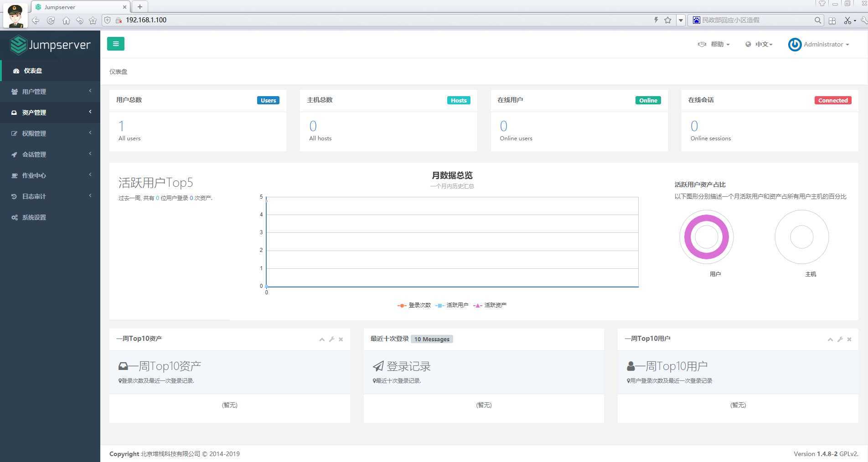Expand the 权限管理 sidebar menu
Image resolution: width=868 pixels, height=462 pixels.
(x=50, y=133)
